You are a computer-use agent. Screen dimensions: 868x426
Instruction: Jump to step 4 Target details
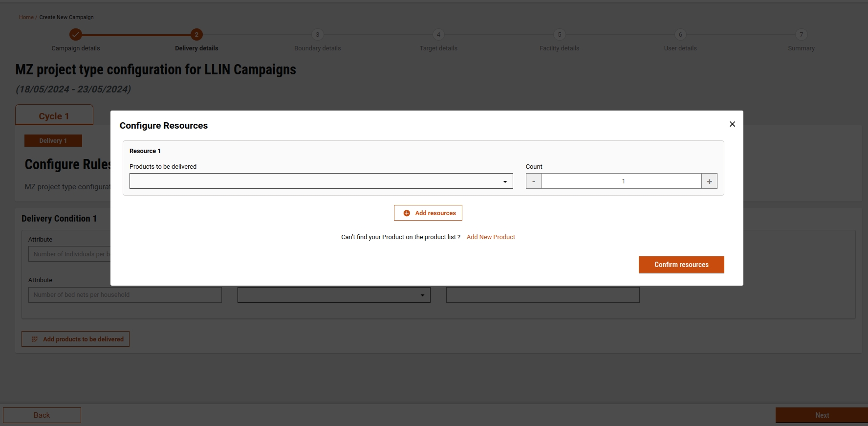[x=438, y=35]
